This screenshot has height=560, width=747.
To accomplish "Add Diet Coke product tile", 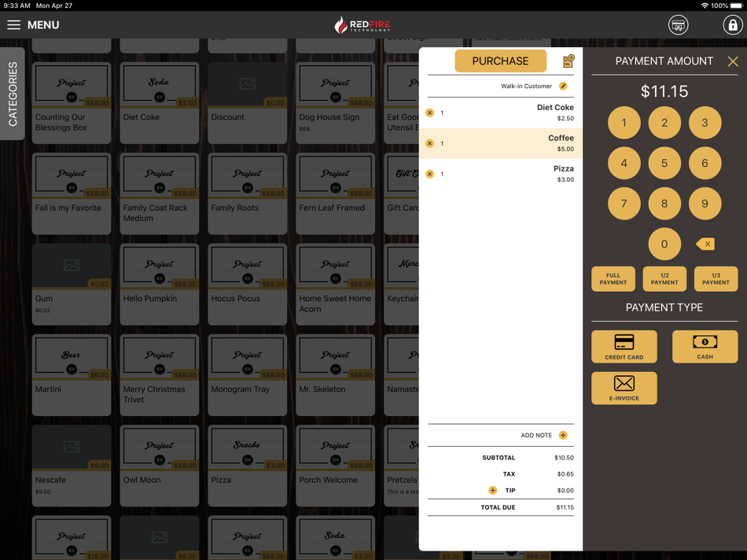I will click(x=160, y=103).
